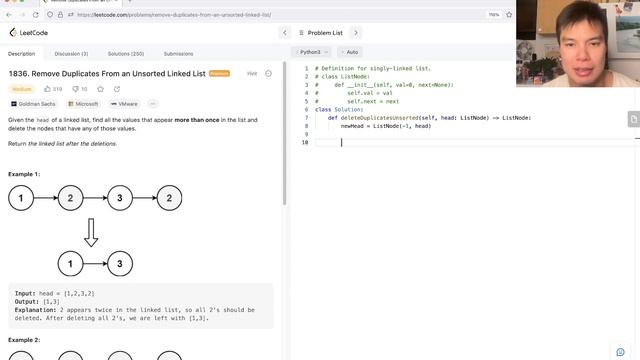
Task: Click the shield tracking protection icon
Action: (x=50, y=15)
